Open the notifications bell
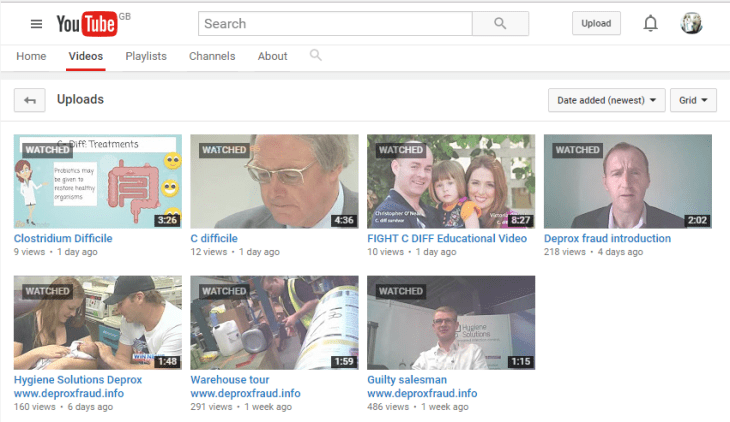Screen dimensions: 730x422 (650, 24)
